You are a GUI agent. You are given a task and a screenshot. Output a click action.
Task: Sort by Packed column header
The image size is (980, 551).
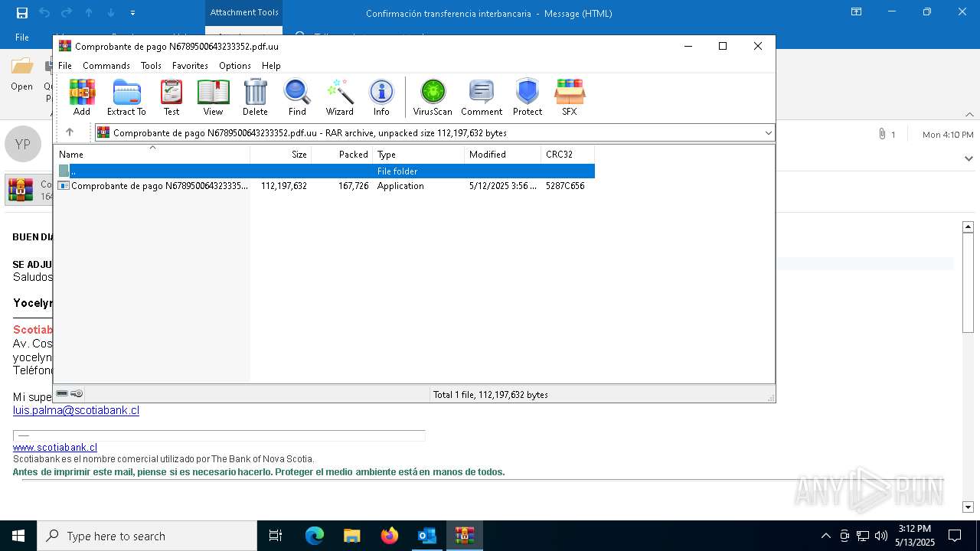tap(342, 154)
